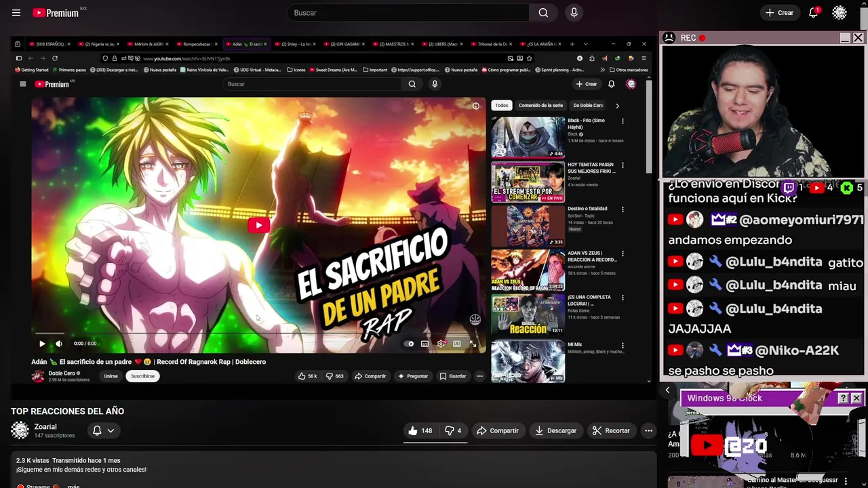Click left chevron above Windows 98 Clock

click(667, 390)
